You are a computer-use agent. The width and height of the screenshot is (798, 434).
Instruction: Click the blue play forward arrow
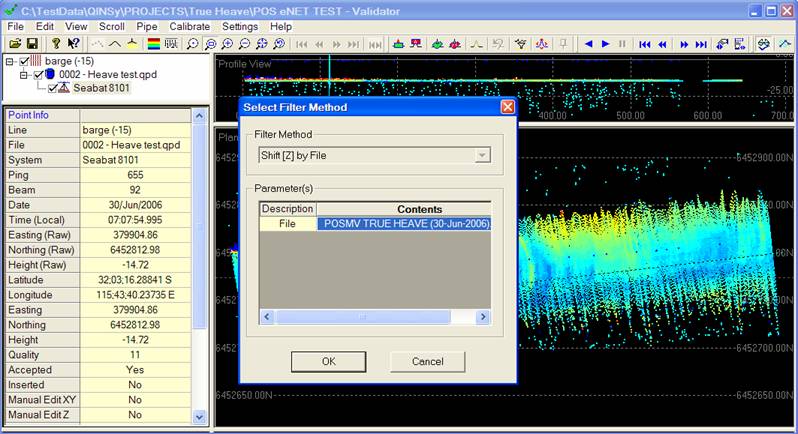606,44
